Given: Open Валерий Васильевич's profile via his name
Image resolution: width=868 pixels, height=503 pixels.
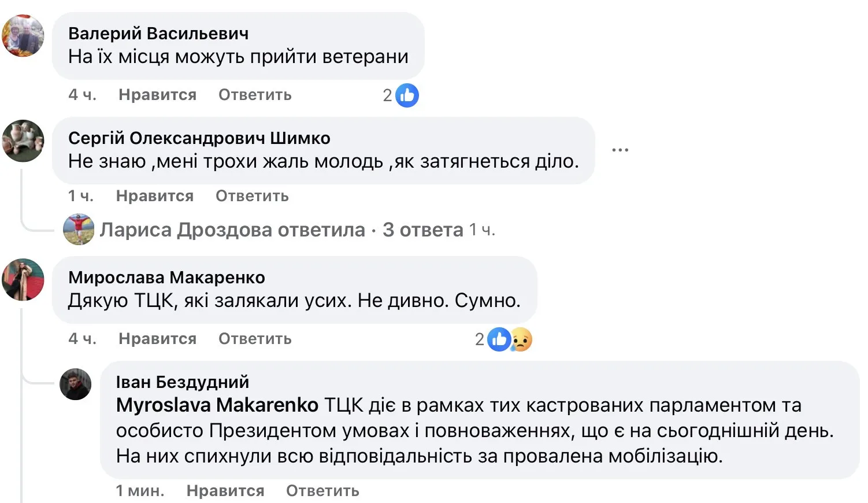Looking at the screenshot, I should pyautogui.click(x=159, y=34).
